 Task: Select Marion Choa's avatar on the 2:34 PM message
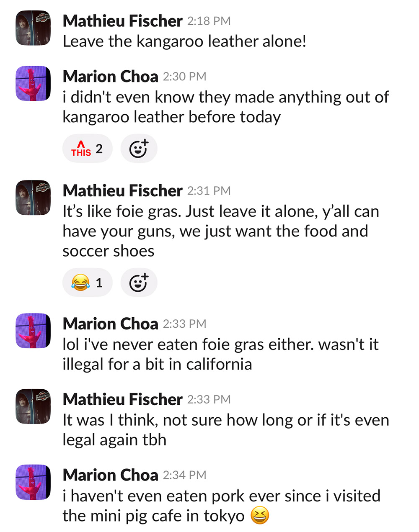(x=33, y=482)
